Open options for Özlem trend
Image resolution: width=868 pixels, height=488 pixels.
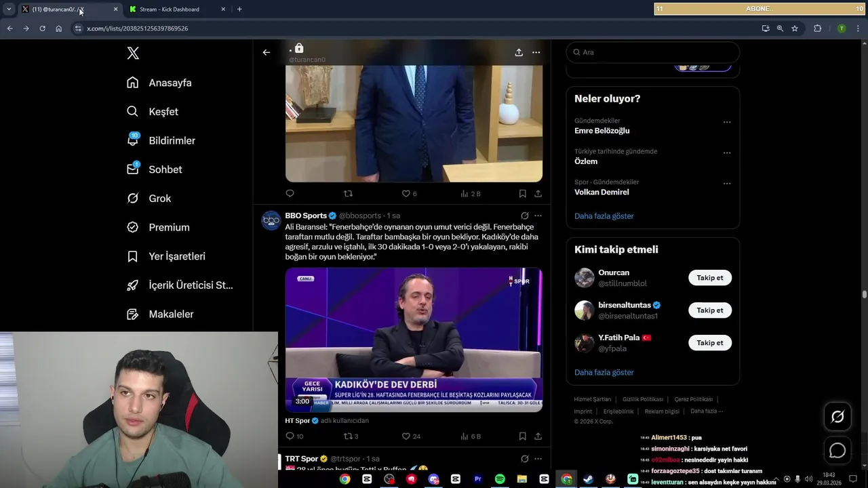pos(727,153)
